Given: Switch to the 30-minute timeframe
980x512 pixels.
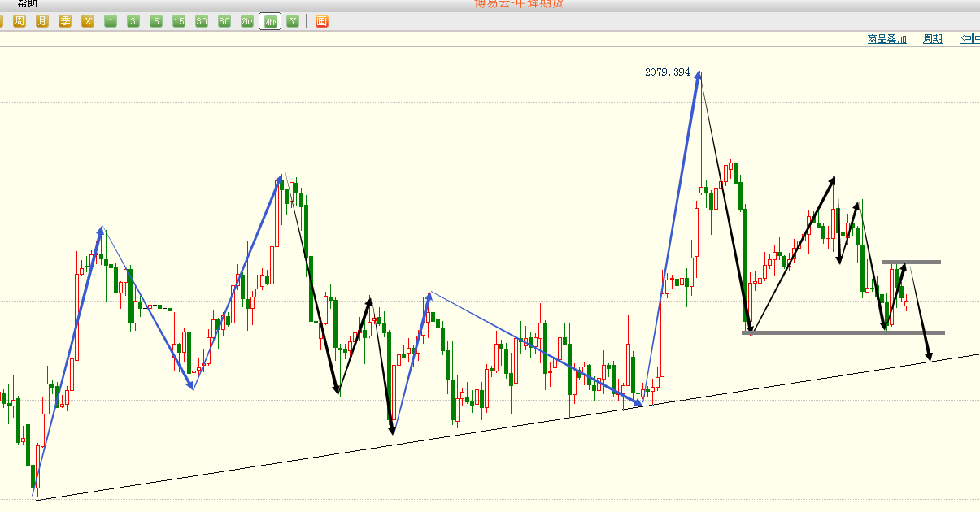Looking at the screenshot, I should pos(202,21).
